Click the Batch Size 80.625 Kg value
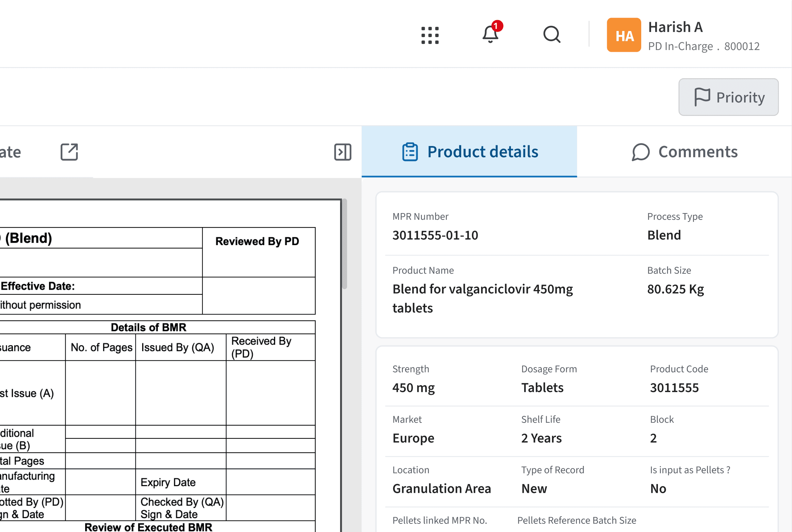792x532 pixels. pyautogui.click(x=675, y=289)
